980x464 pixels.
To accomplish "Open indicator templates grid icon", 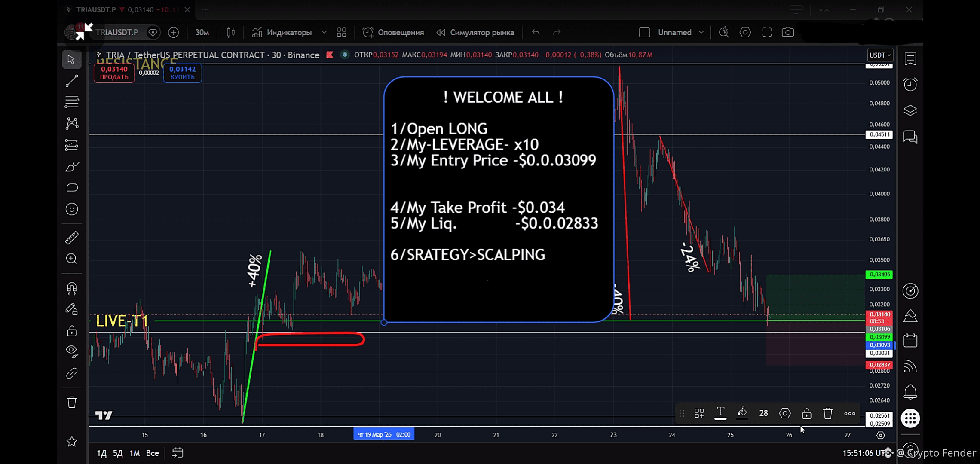I will 342,32.
